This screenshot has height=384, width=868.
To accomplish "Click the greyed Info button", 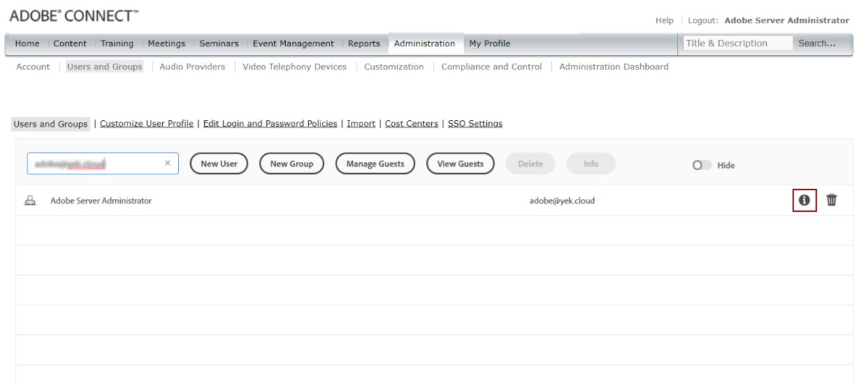I will pos(591,164).
